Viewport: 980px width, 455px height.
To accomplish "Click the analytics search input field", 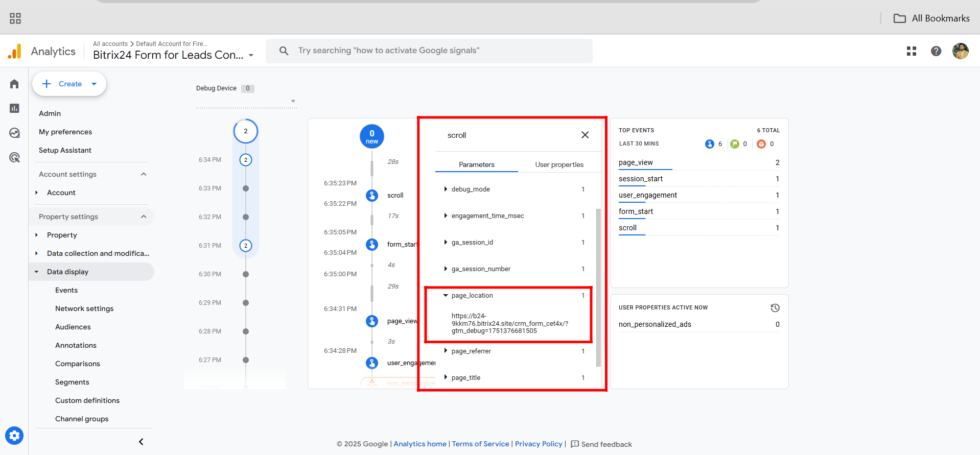I will coord(429,51).
